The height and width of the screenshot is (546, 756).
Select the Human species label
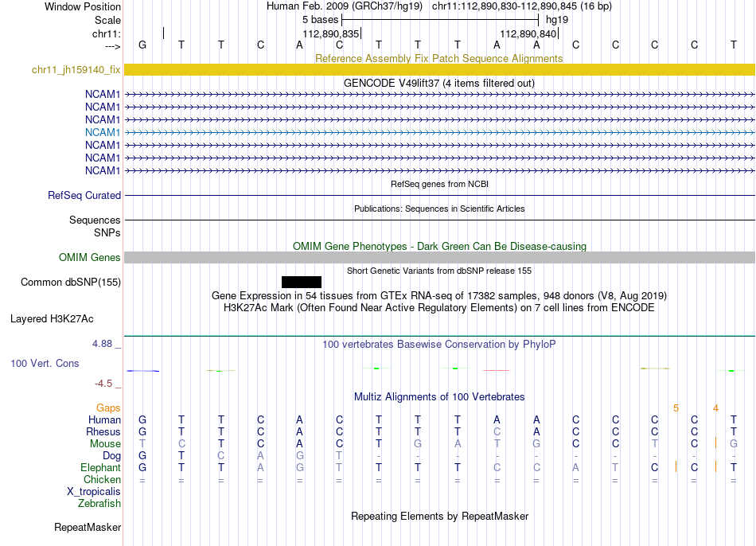[x=104, y=419]
